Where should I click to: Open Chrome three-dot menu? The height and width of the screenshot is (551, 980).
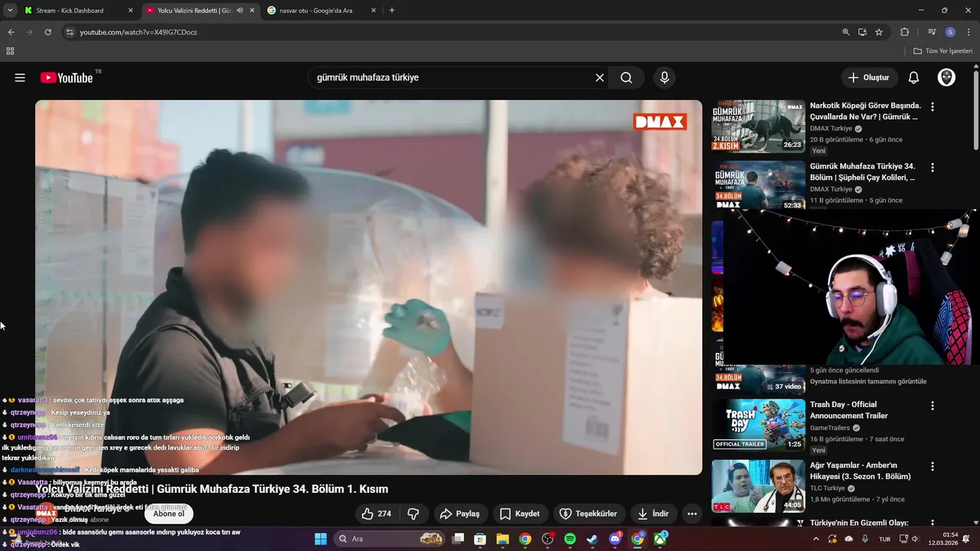968,32
